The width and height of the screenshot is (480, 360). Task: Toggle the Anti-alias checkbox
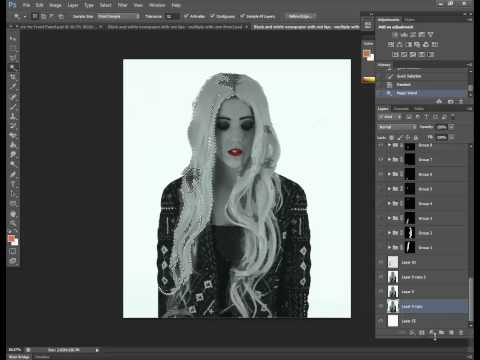point(186,16)
